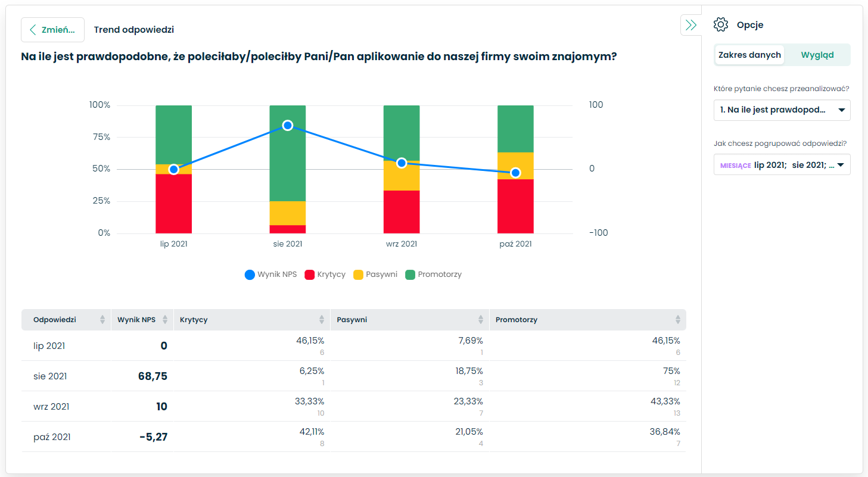Click the paź 2021 chart axis label
Image resolution: width=868 pixels, height=477 pixels.
click(515, 244)
